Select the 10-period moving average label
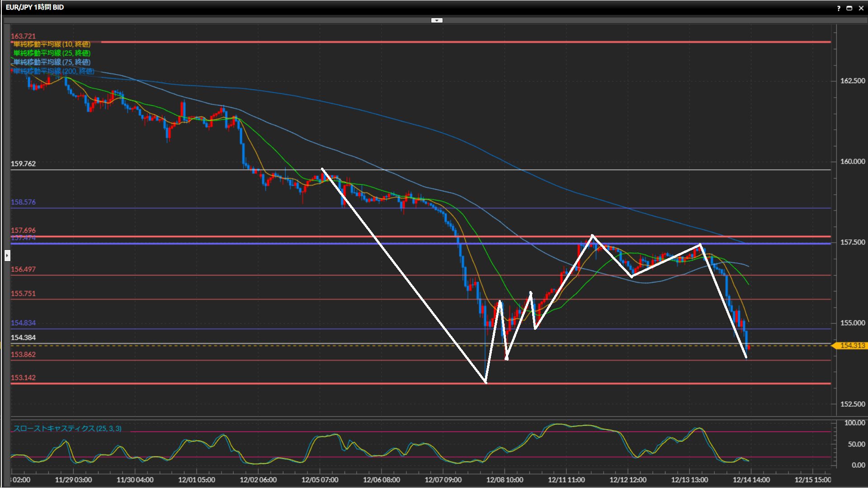This screenshot has width=868, height=488. (x=52, y=44)
